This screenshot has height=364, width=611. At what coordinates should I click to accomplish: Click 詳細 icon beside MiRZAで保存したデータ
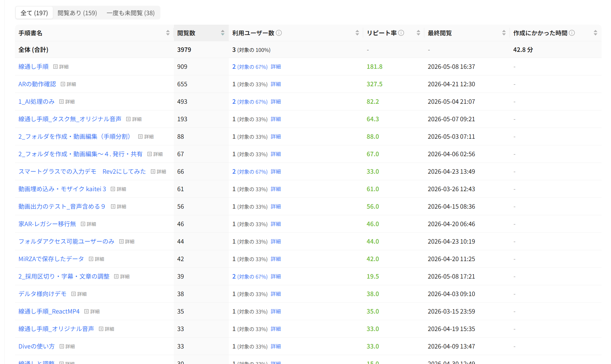pyautogui.click(x=96, y=259)
